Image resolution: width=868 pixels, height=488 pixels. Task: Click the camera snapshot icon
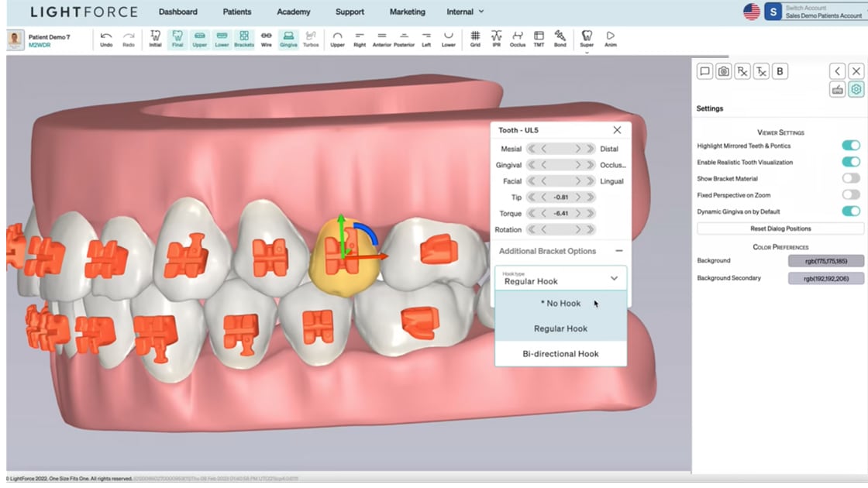tap(723, 71)
